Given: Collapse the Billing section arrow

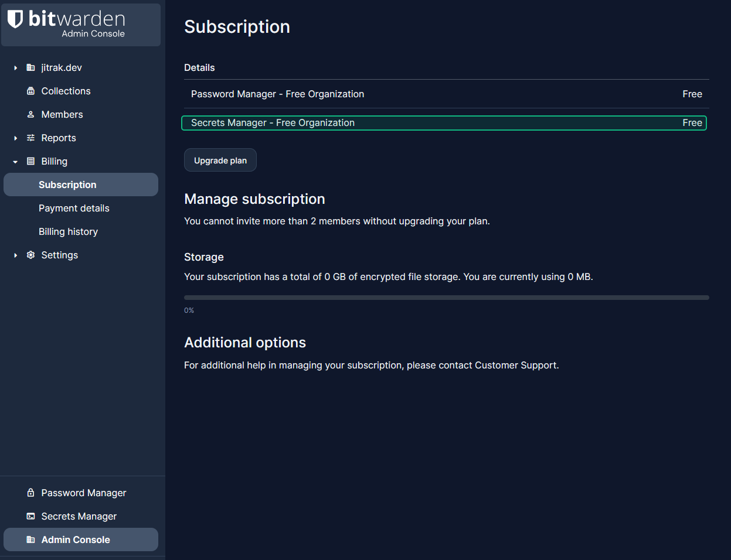Looking at the screenshot, I should [15, 162].
